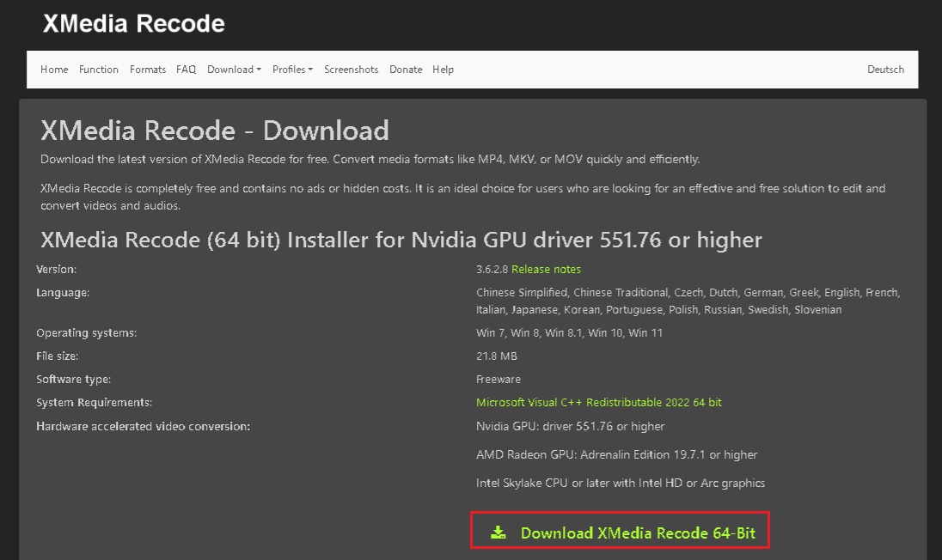Expand the Download dropdown in the navigation bar
This screenshot has width=942, height=560.
click(x=235, y=69)
